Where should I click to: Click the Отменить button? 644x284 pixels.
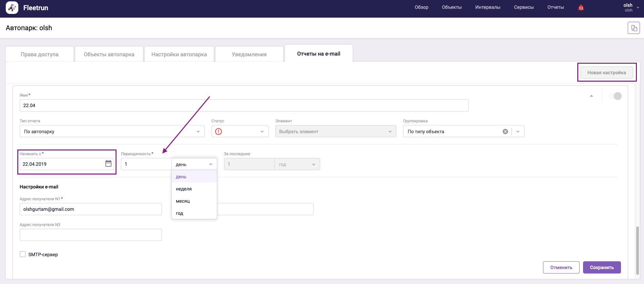click(x=561, y=267)
